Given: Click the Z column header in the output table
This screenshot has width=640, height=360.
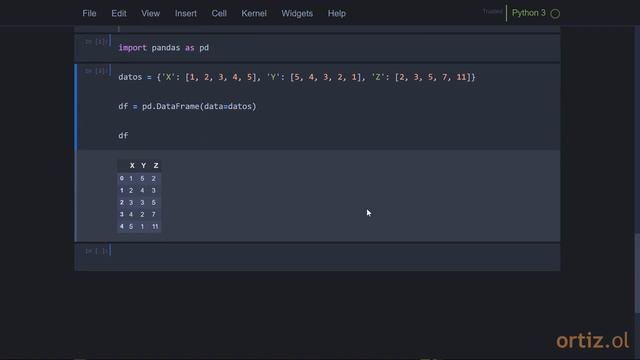Looking at the screenshot, I should [156, 165].
